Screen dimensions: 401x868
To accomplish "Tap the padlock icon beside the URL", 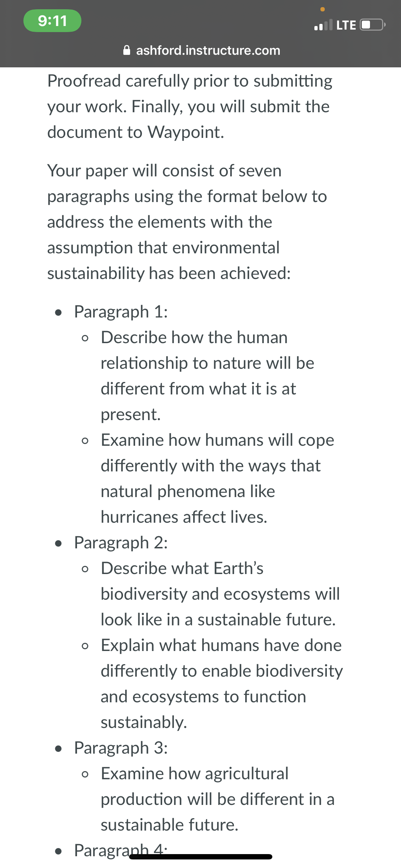I will (127, 50).
